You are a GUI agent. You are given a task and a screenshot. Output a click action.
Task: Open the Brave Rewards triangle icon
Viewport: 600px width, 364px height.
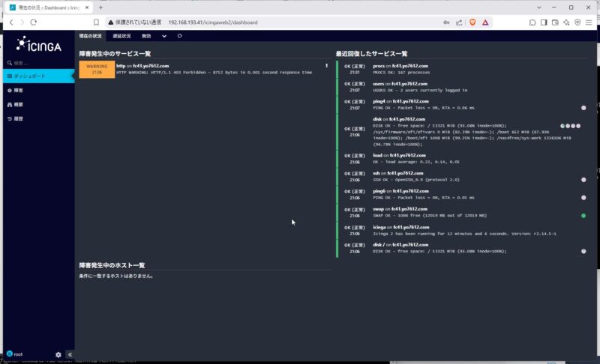tap(485, 22)
